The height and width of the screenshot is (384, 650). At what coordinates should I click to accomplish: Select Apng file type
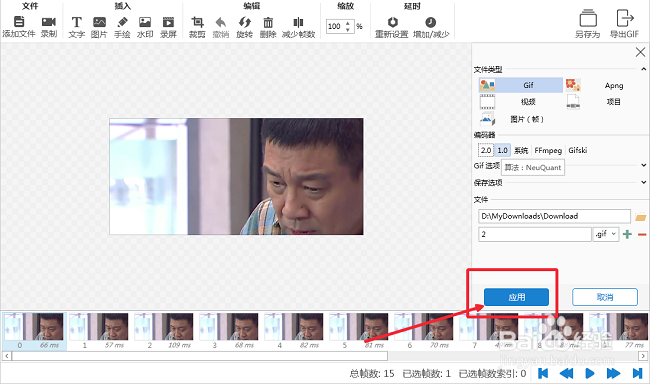(x=605, y=85)
